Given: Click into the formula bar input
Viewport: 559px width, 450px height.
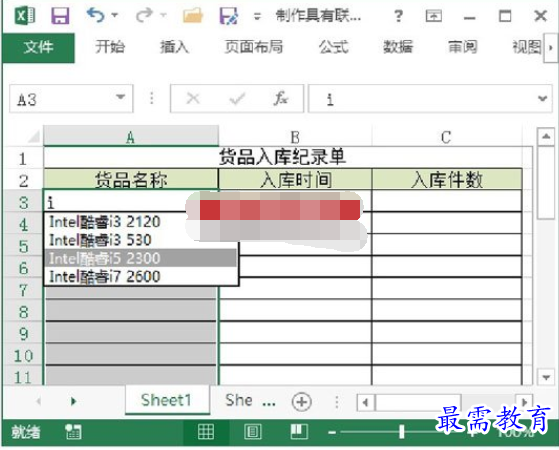Looking at the screenshot, I should pos(422,99).
